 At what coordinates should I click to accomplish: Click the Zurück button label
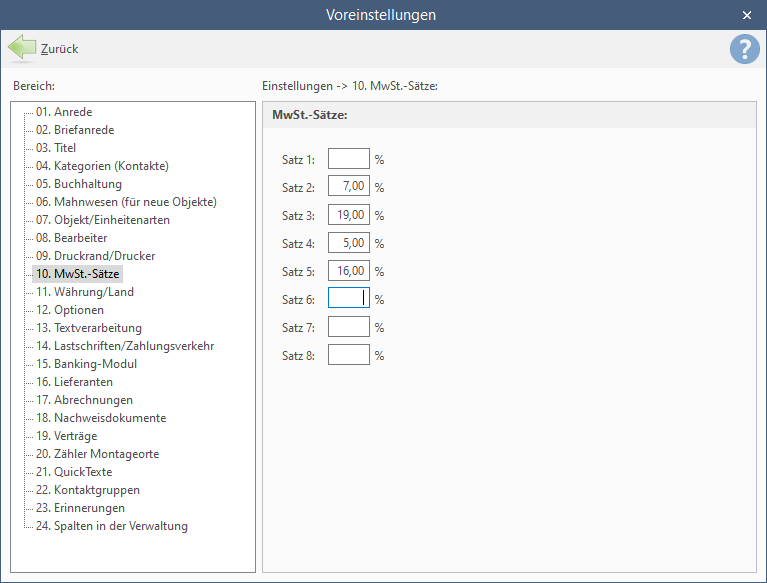tap(59, 49)
